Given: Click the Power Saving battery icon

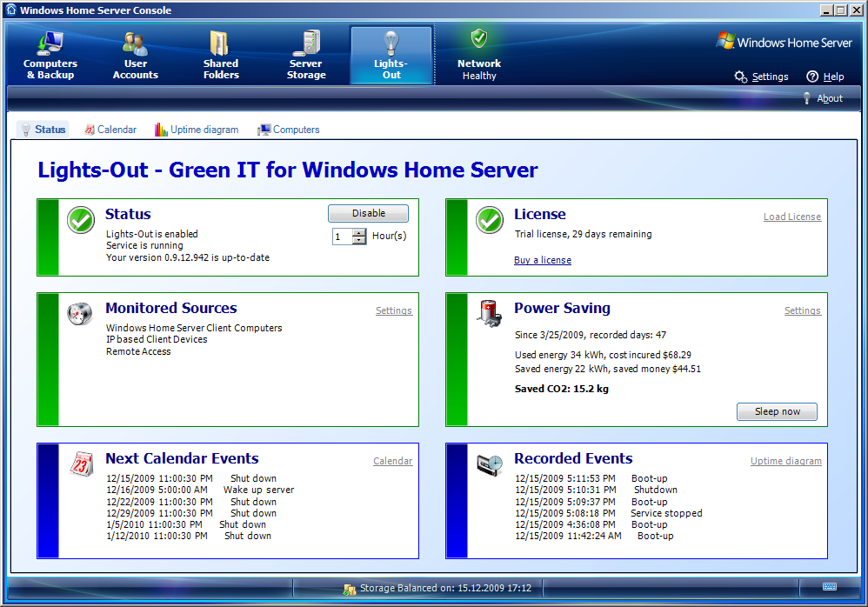Looking at the screenshot, I should pos(490,313).
